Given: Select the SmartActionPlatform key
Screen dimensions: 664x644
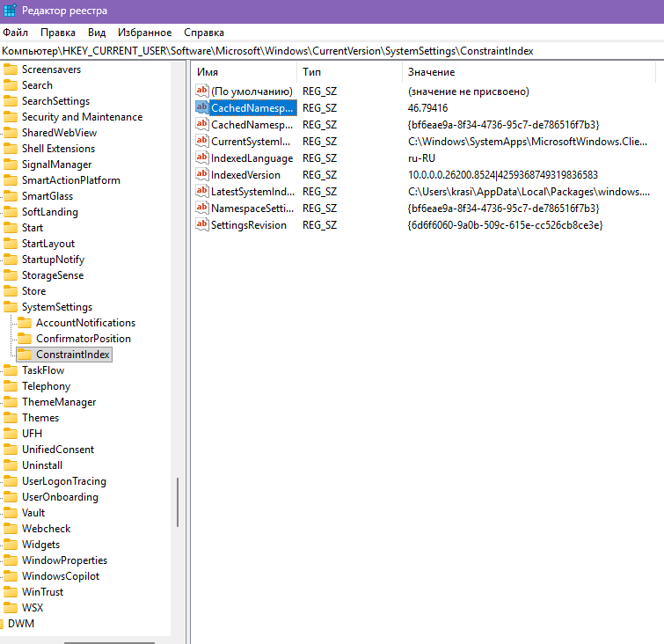Looking at the screenshot, I should 71,180.
